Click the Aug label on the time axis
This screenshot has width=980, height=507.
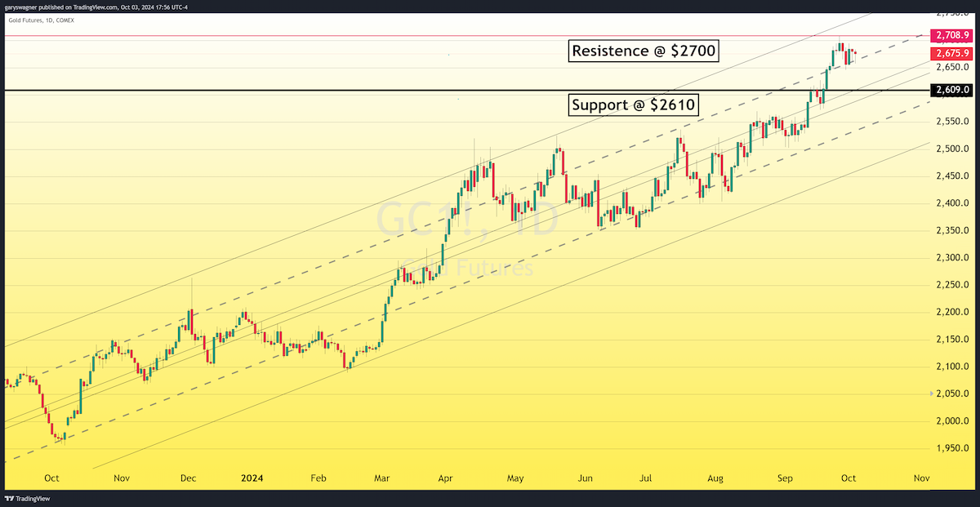[715, 478]
